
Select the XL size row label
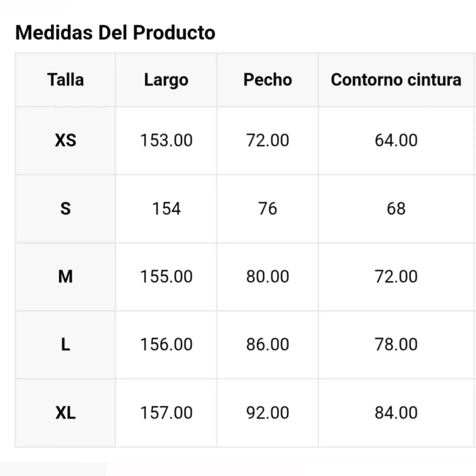pos(65,413)
